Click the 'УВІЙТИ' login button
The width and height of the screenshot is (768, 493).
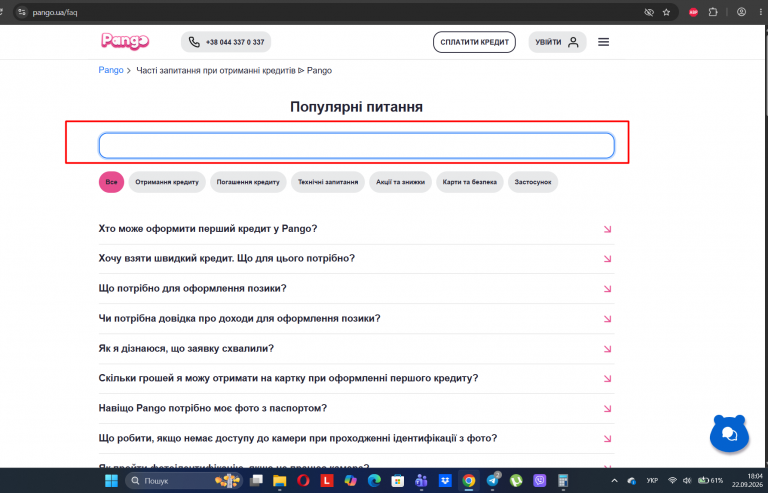[x=557, y=42]
